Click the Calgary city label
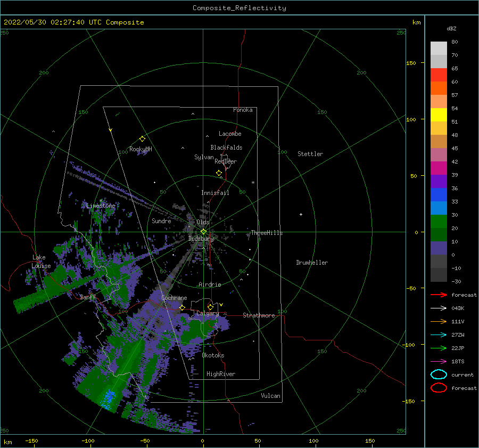Viewport: 479px width, 448px height. pos(208,313)
